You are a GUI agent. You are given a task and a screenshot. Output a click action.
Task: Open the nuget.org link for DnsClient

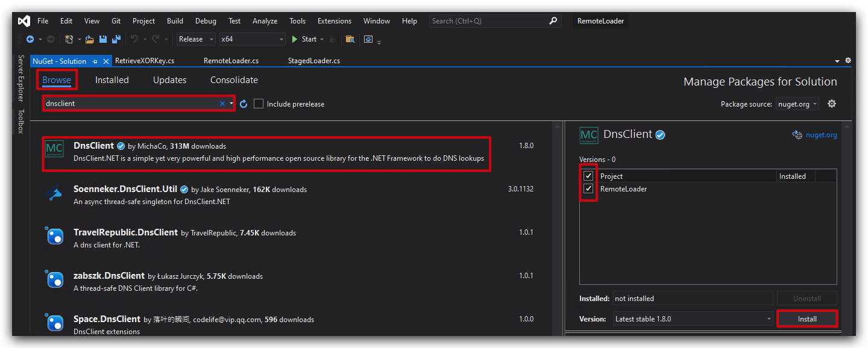821,135
